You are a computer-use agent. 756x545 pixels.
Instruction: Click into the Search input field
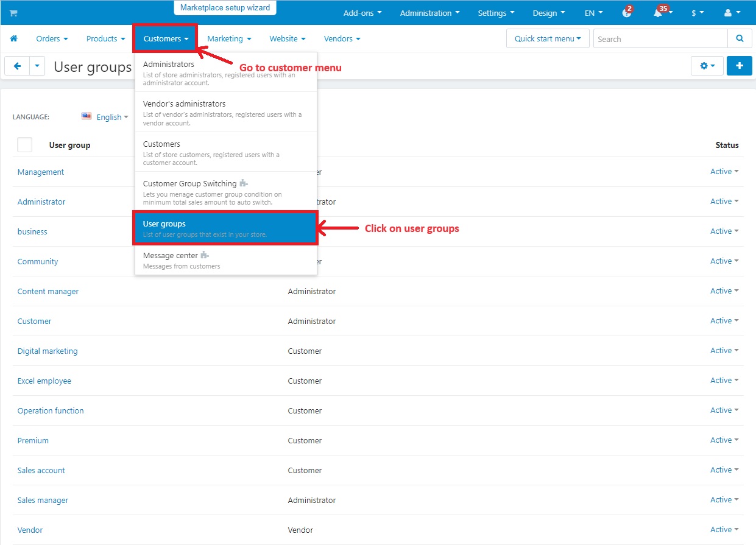(x=660, y=39)
